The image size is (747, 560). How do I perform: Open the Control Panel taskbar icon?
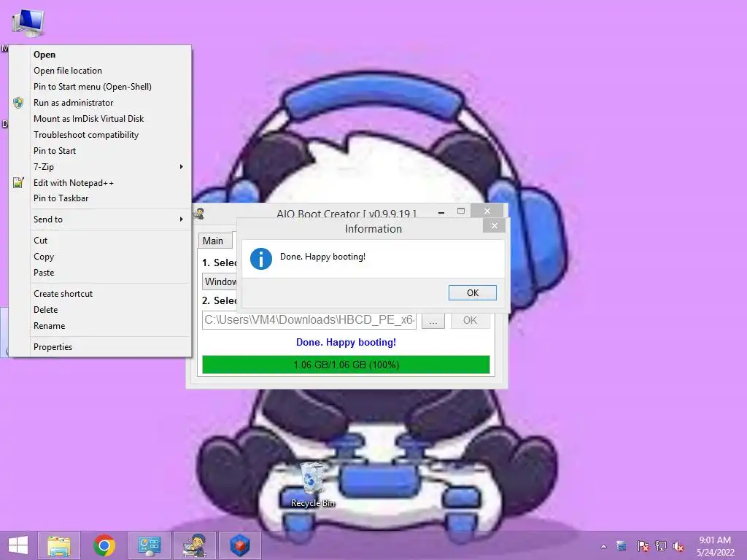click(x=150, y=545)
